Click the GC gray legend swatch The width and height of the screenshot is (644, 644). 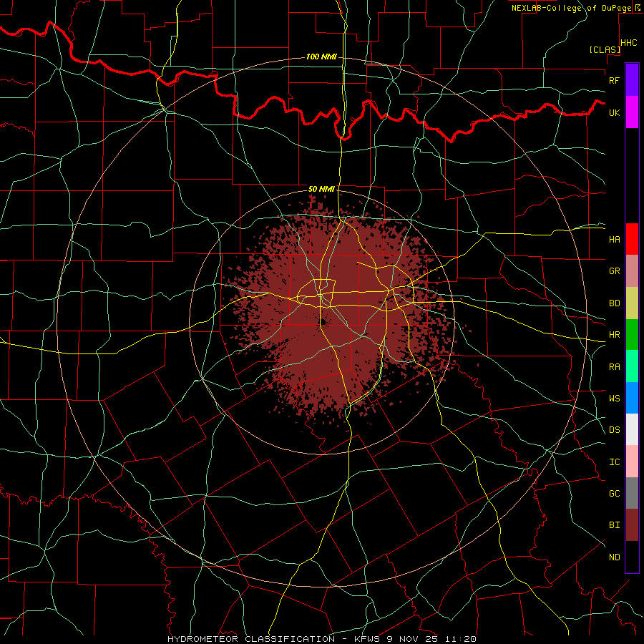pyautogui.click(x=632, y=493)
